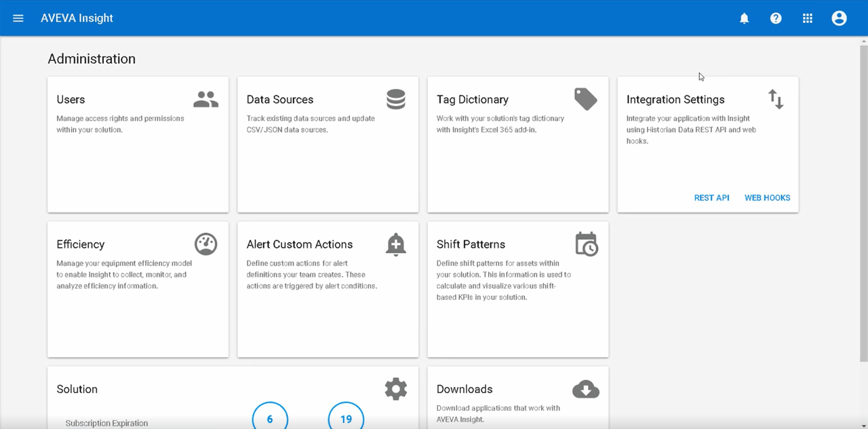The width and height of the screenshot is (868, 429).
Task: Click the 'Download applications that work with' text
Action: pos(498,413)
